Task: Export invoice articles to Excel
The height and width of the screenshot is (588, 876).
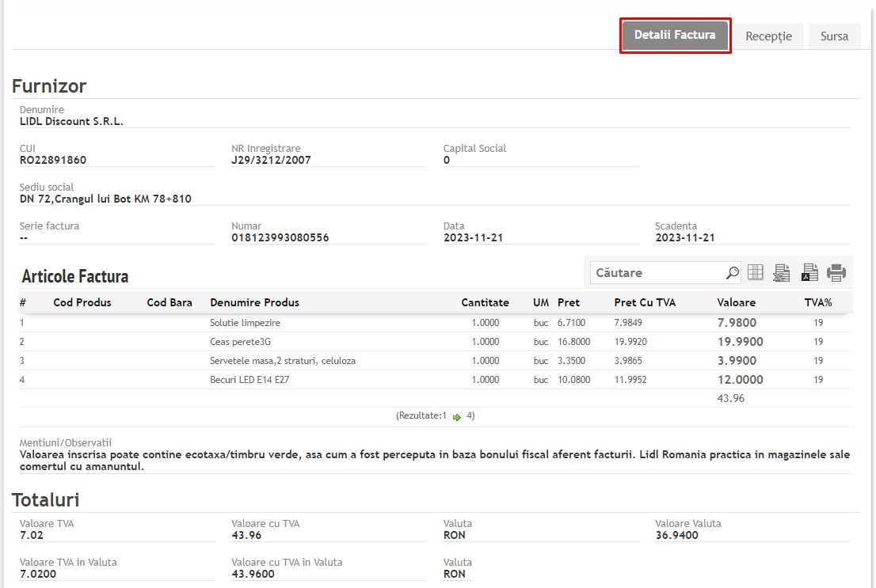Action: tap(782, 273)
